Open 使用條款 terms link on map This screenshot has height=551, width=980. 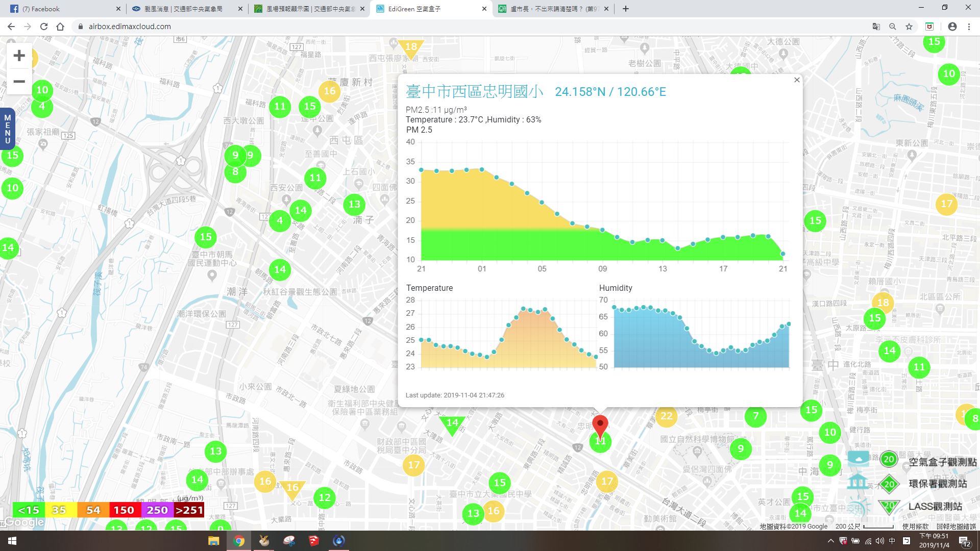[x=915, y=526]
